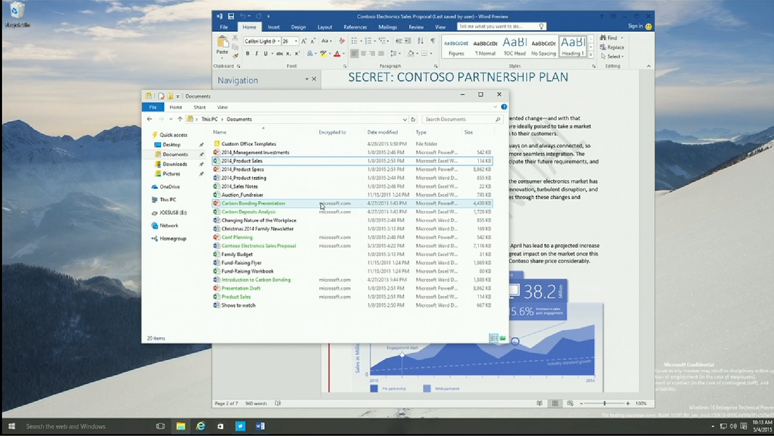The image size is (774, 437).
Task: Open the Task View icon on taskbar
Action: tap(160, 426)
